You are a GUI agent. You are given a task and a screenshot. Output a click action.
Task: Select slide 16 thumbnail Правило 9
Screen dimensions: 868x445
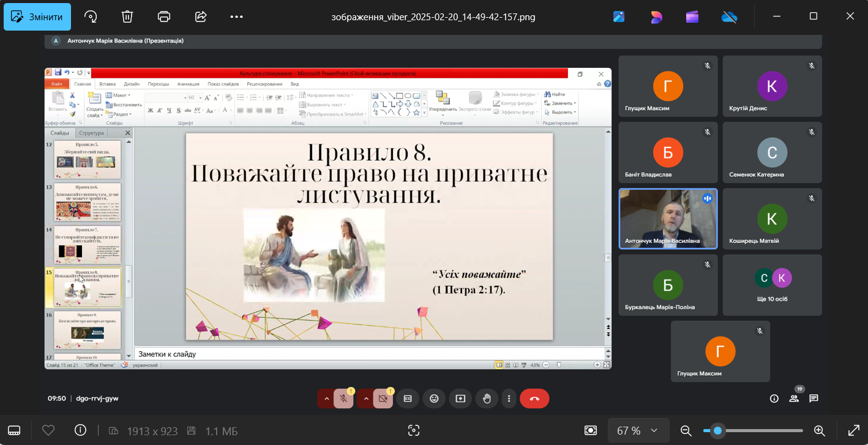87,329
